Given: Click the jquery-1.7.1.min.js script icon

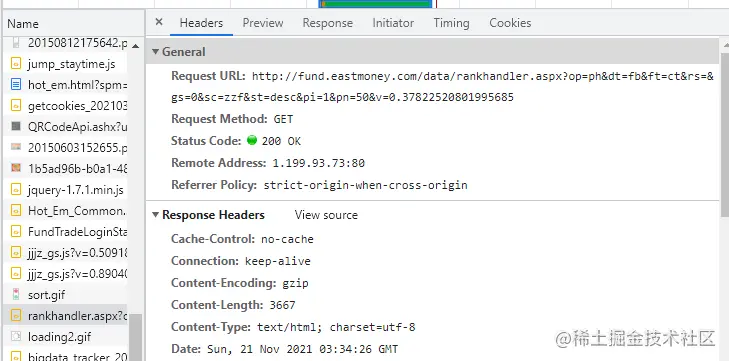Looking at the screenshot, I should [16, 190].
